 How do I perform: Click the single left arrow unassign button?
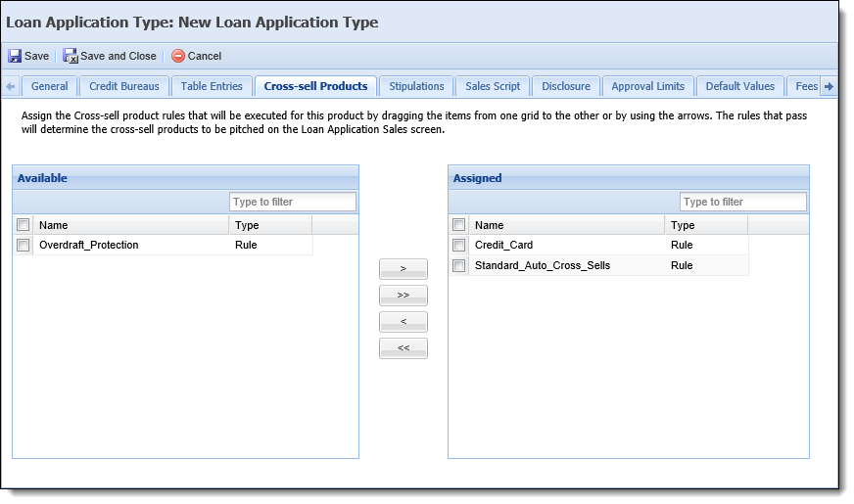(x=403, y=322)
